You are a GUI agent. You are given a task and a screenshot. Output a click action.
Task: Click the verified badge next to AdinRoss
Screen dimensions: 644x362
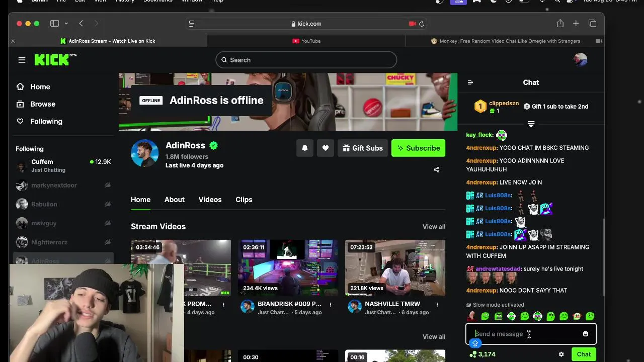point(214,145)
